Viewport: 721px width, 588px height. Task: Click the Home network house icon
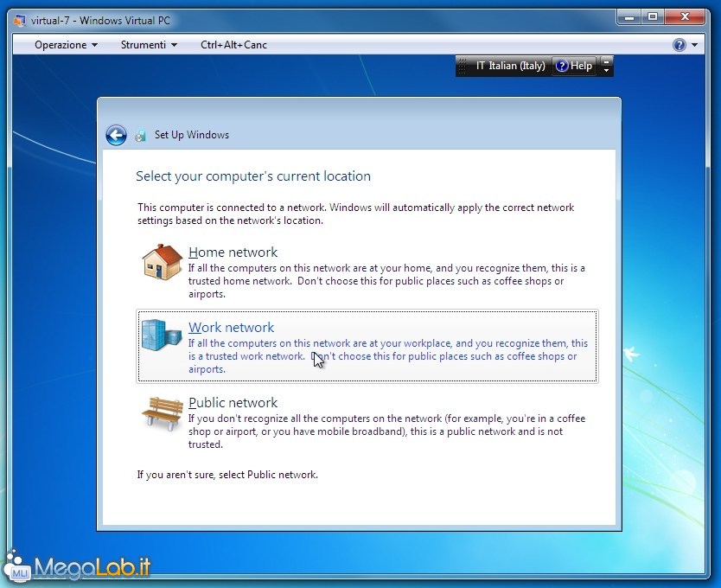(x=163, y=262)
